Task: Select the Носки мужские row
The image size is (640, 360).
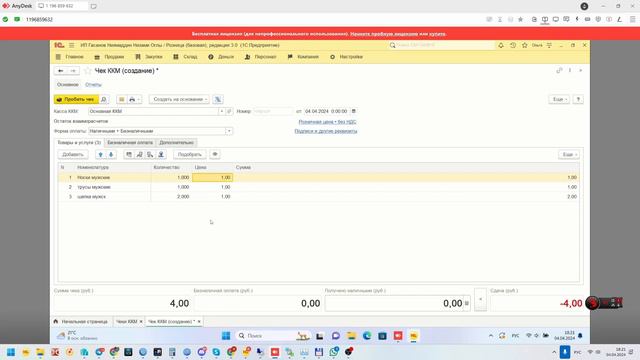Action: (318, 178)
